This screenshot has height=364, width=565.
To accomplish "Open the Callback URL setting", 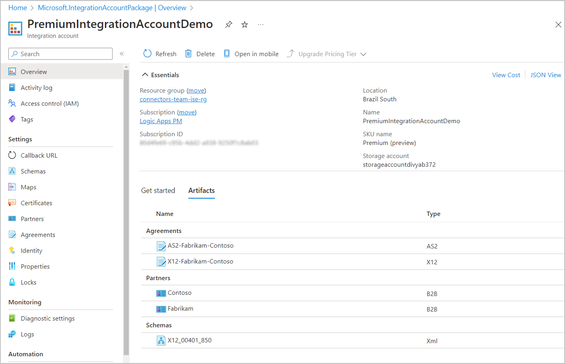I will (x=39, y=155).
